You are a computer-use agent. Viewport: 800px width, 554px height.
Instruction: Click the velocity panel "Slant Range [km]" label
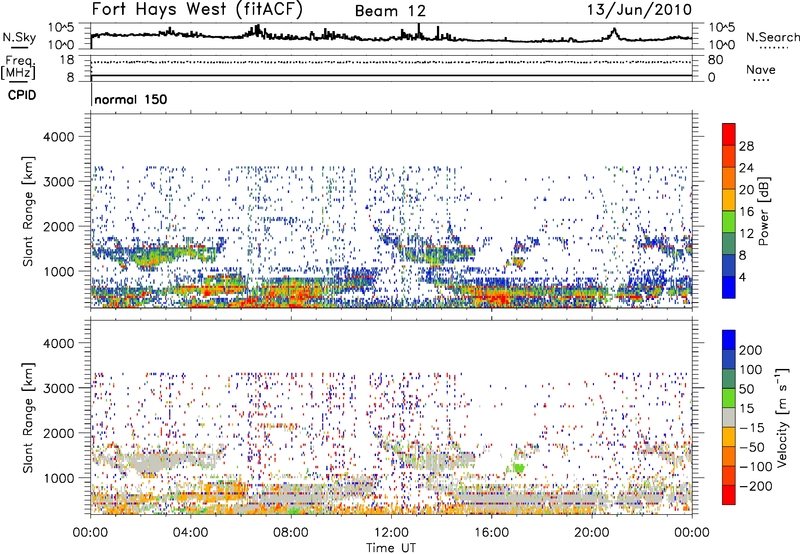(x=28, y=418)
